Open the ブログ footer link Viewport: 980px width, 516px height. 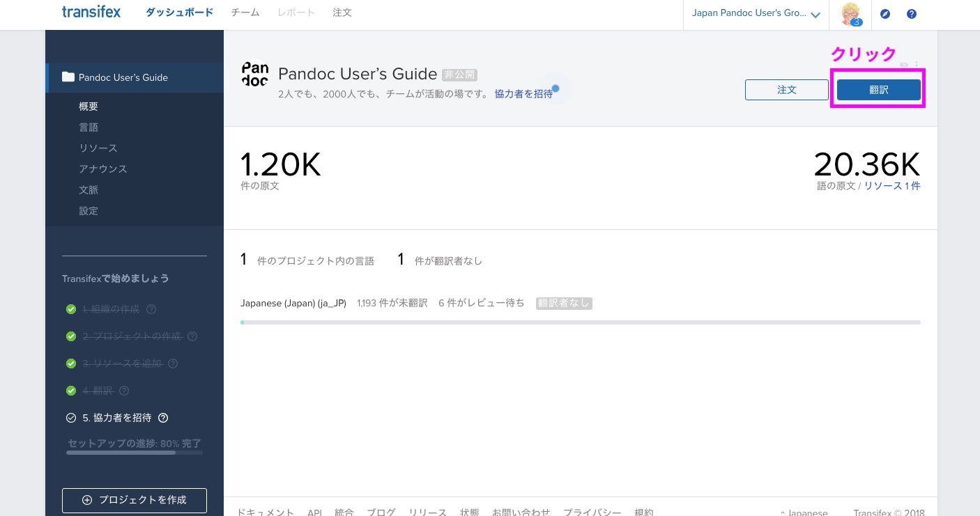pos(381,513)
